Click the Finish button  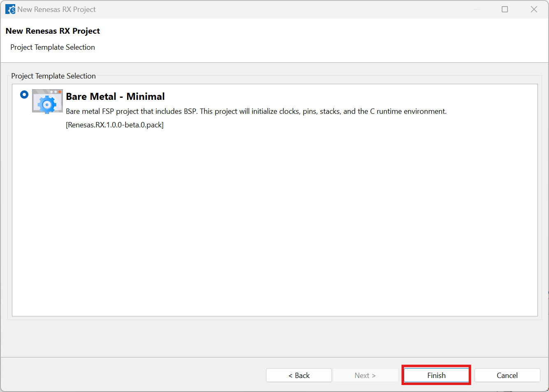click(436, 375)
